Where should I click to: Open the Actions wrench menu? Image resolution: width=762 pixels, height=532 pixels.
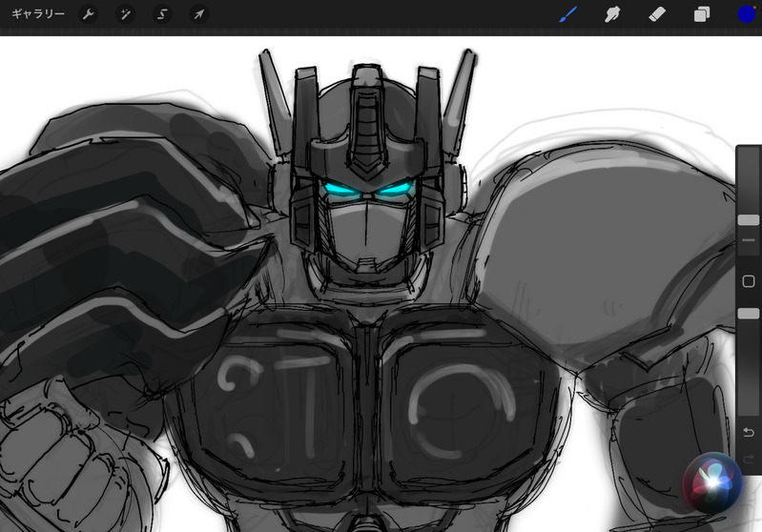88,14
